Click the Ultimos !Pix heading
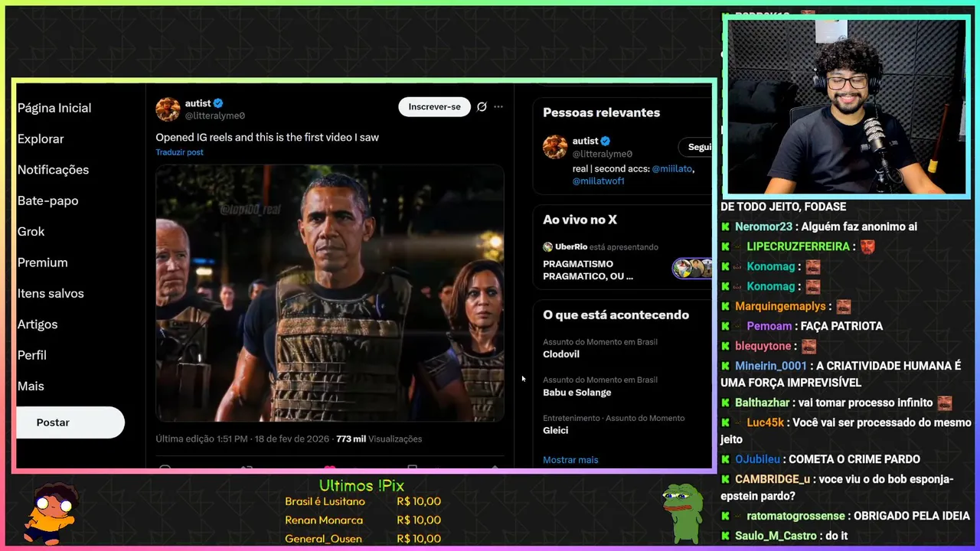Screen dimensions: 980x551 (361, 486)
